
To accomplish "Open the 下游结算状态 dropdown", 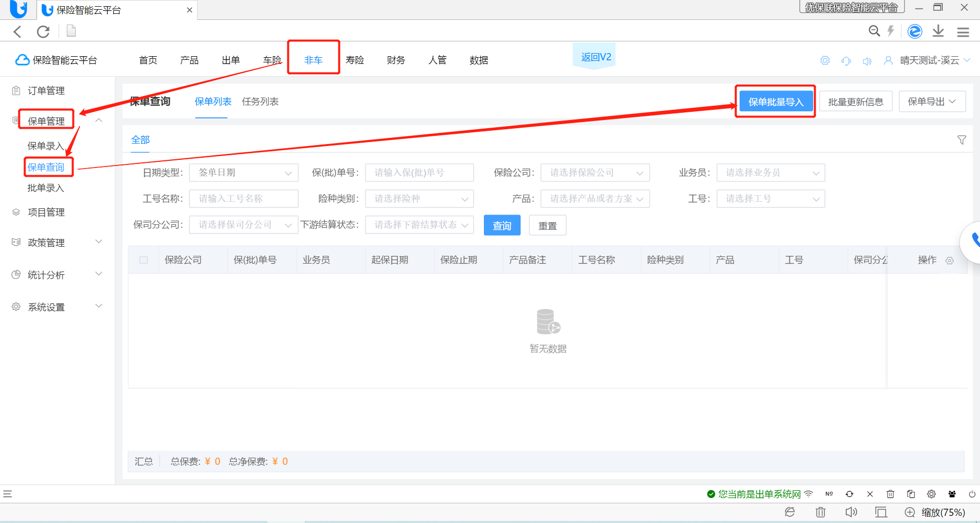I will (x=420, y=225).
